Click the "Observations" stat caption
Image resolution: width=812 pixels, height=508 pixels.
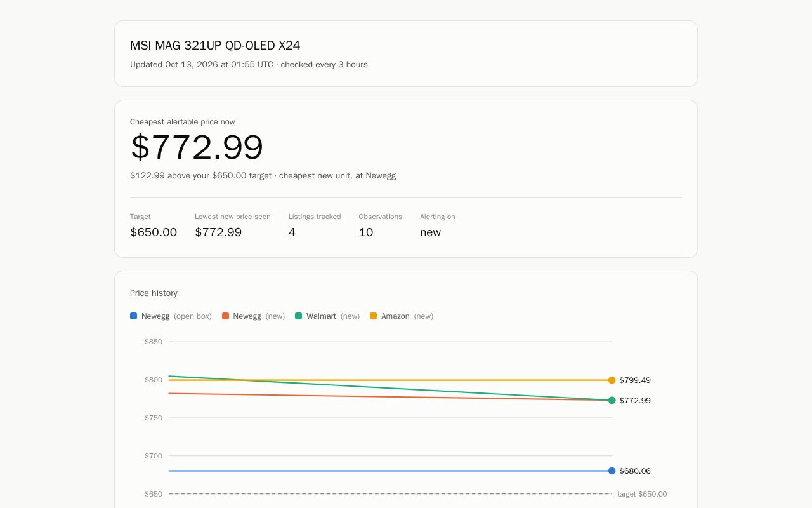click(380, 217)
